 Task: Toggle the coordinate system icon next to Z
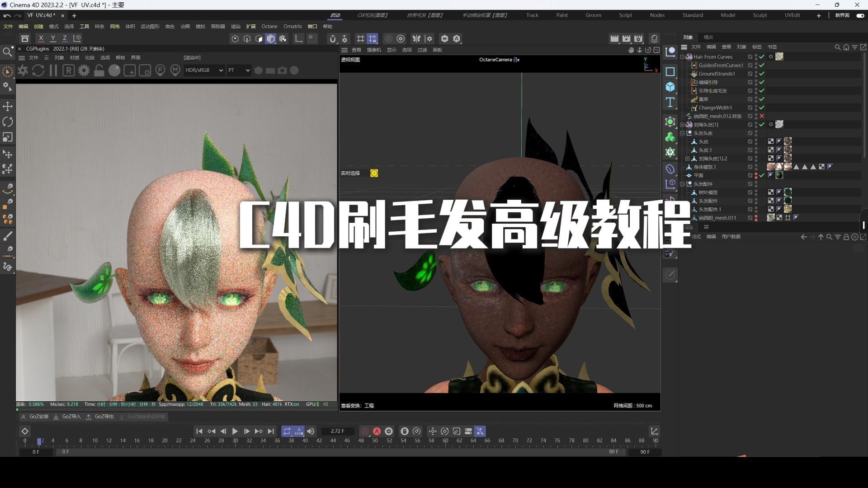pos(77,38)
